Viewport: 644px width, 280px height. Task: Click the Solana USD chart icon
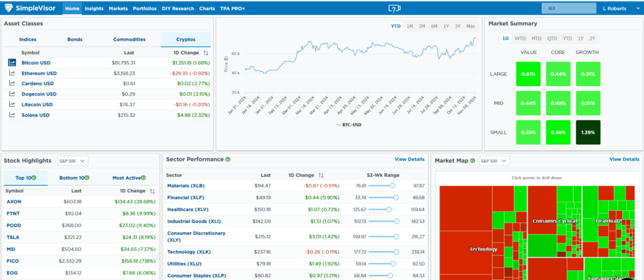(11, 115)
